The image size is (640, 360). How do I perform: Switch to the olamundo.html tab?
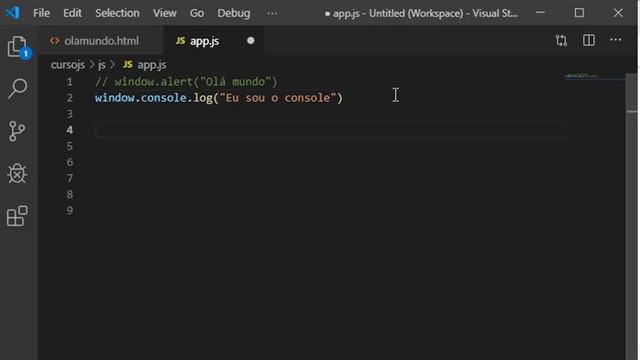coord(101,41)
